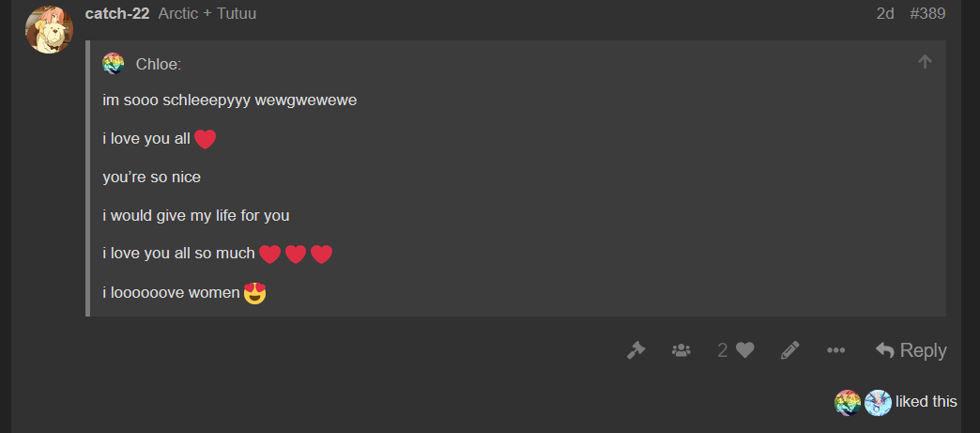Open the blue avatar of the second liker

[x=878, y=402]
